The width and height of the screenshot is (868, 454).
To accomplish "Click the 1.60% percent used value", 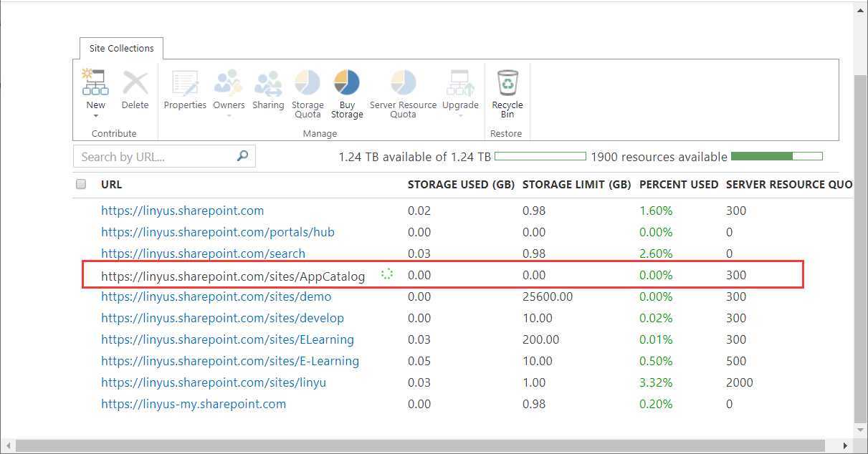I will pyautogui.click(x=656, y=211).
